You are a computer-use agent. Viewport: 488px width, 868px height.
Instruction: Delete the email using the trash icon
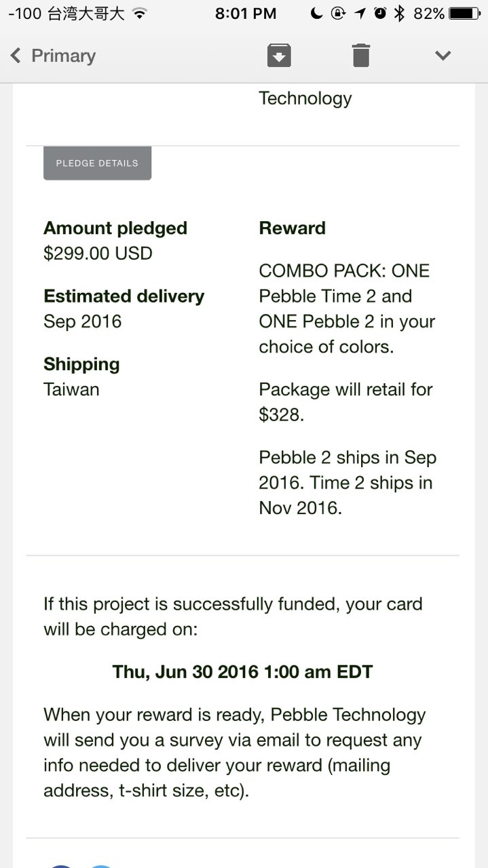click(361, 56)
